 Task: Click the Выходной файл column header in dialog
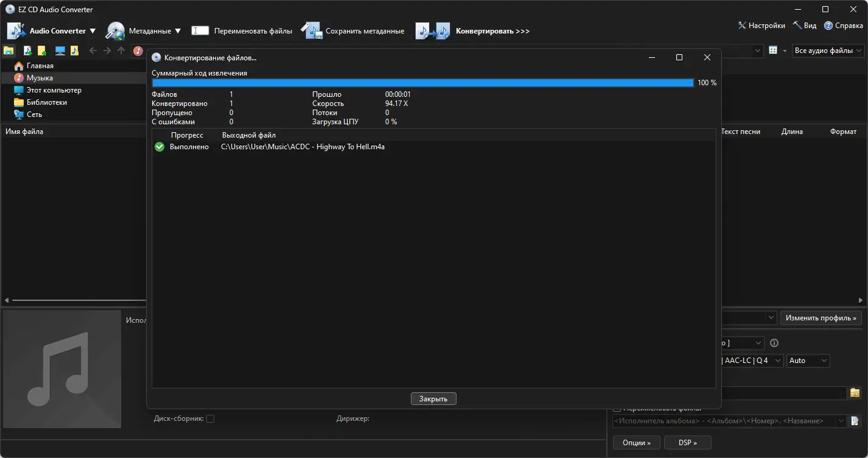249,135
